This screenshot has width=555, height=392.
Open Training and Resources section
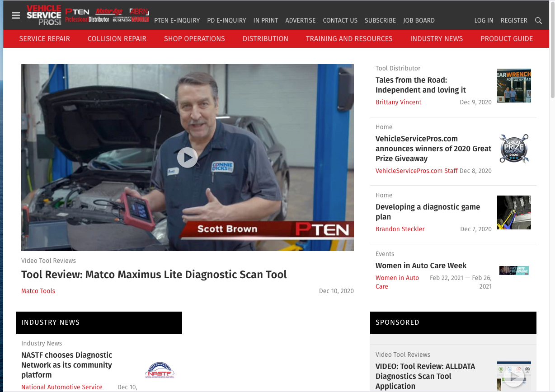[x=349, y=39]
